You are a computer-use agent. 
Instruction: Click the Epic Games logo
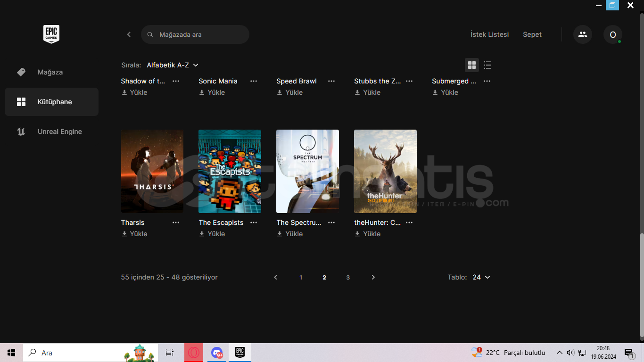pyautogui.click(x=51, y=34)
